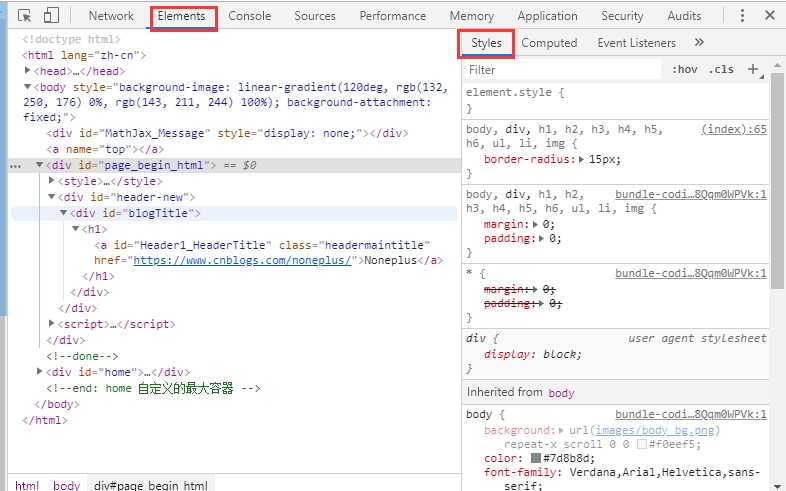Collapse the page_begin_html div node
Viewport: 786px width, 491px height.
coord(40,165)
